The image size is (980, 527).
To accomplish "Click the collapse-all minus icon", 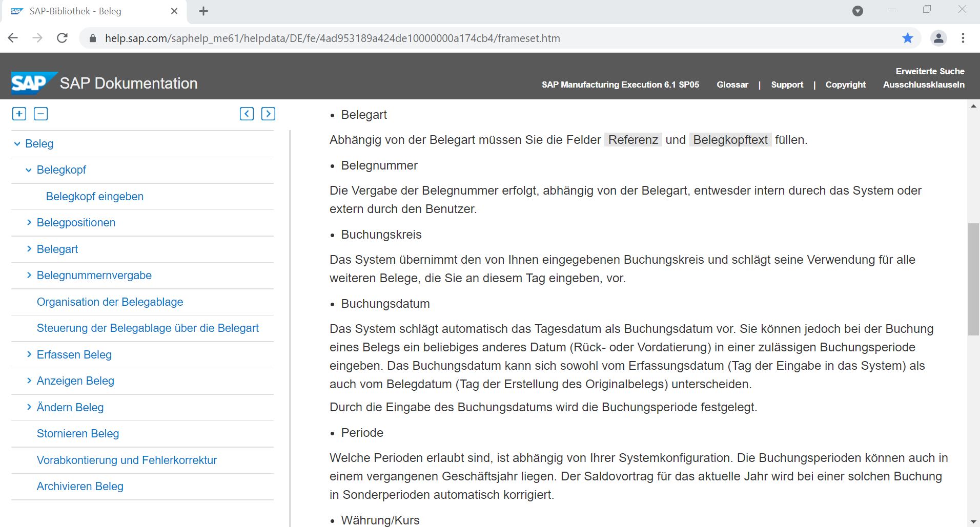I will pyautogui.click(x=40, y=114).
